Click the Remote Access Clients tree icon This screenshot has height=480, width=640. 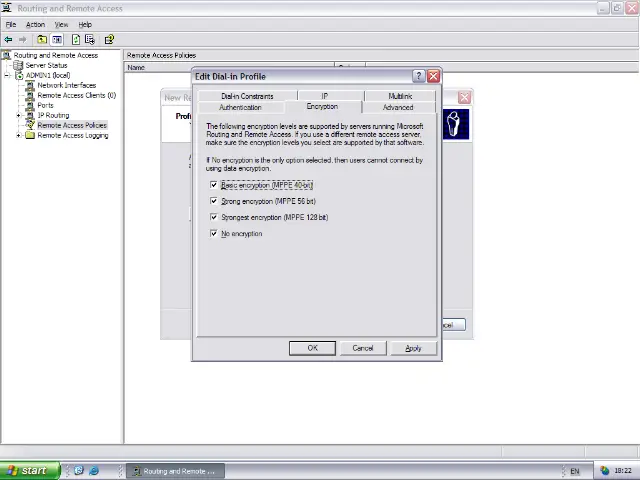(x=30, y=96)
